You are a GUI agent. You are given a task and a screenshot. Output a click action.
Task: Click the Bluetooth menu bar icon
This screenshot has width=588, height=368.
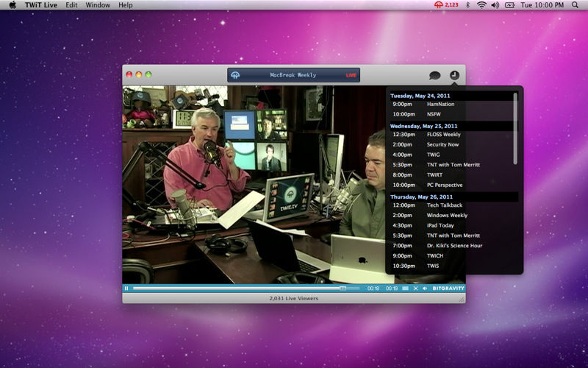click(x=467, y=5)
